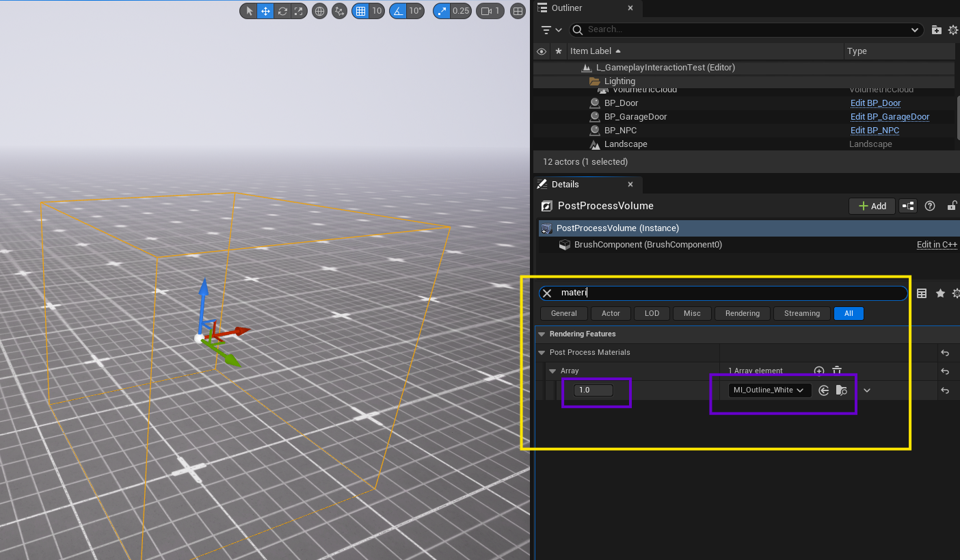
Task: Expand Outliner search history chevron
Action: click(916, 30)
